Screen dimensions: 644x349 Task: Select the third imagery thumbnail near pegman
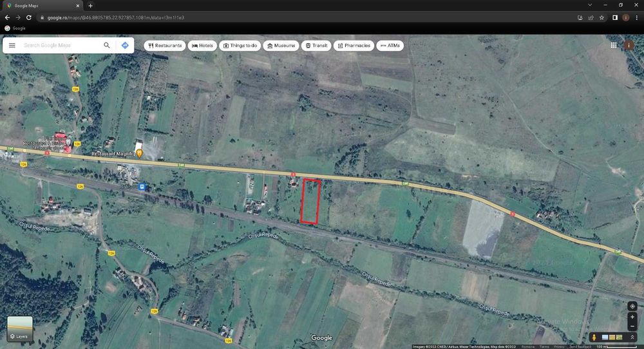[x=619, y=337]
